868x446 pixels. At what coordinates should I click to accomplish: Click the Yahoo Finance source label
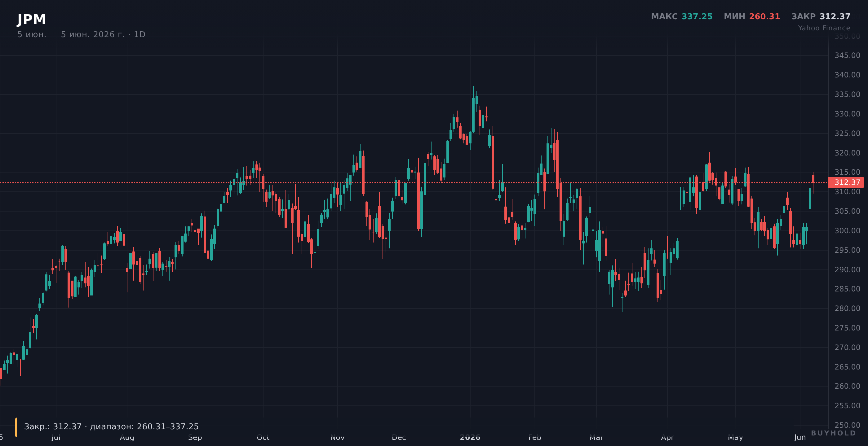[x=824, y=28]
